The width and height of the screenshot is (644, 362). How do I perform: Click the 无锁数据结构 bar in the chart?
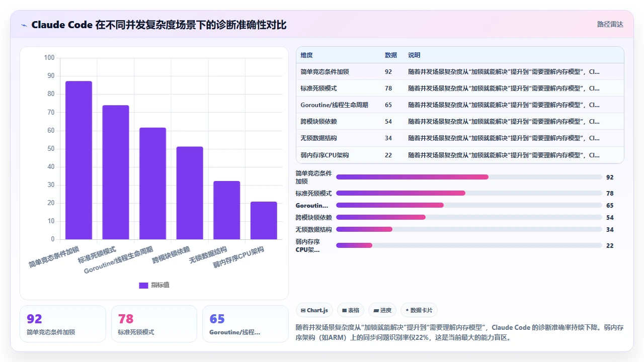pyautogui.click(x=227, y=210)
